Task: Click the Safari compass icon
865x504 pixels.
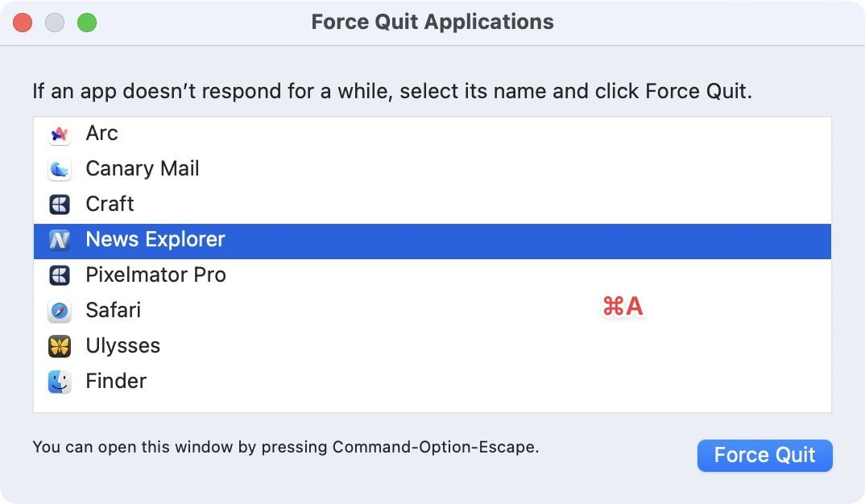Action: click(60, 311)
